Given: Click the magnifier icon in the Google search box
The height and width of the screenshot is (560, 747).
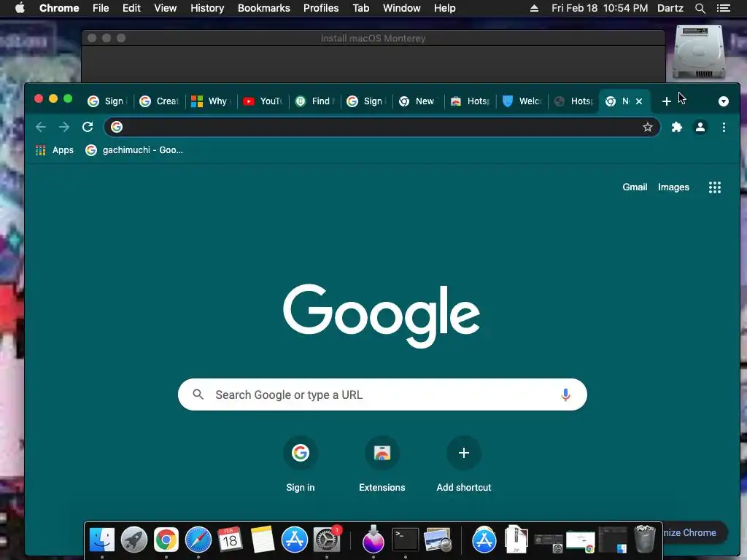Looking at the screenshot, I should tap(198, 394).
